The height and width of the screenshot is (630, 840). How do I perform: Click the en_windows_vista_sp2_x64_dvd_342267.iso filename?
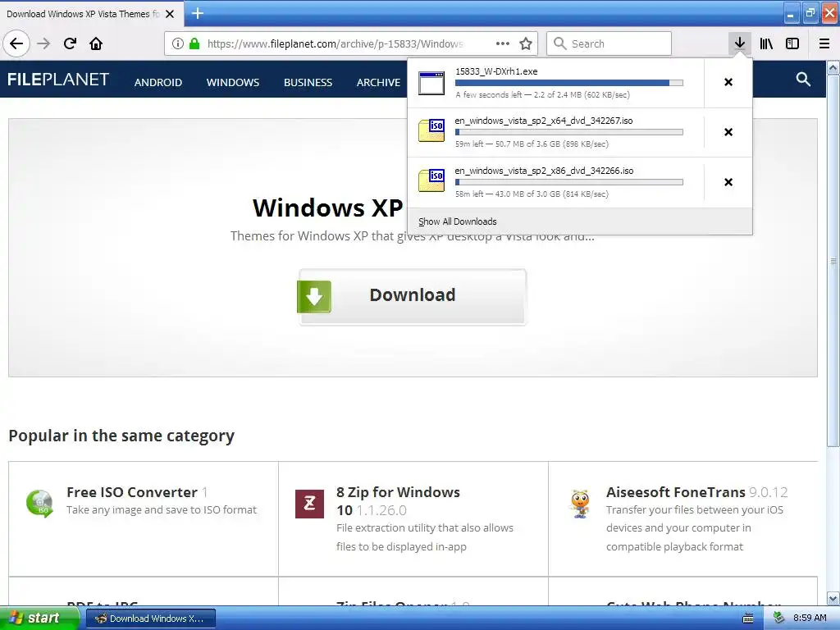544,121
